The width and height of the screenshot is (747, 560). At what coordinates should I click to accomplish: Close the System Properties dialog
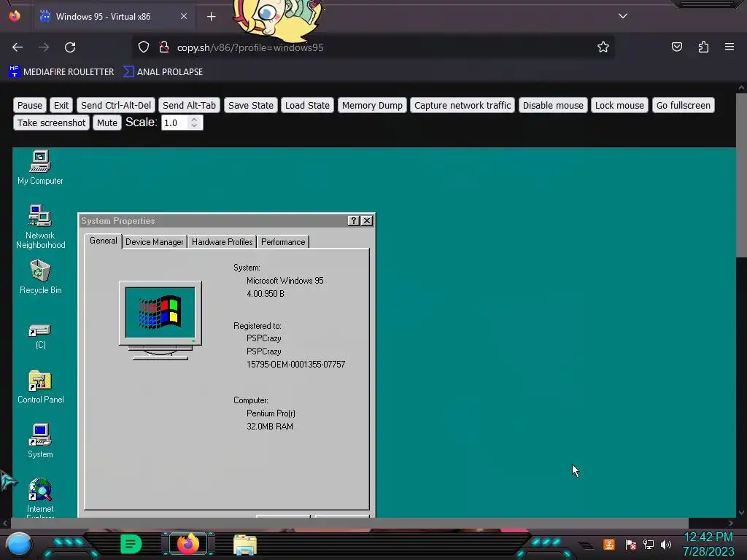point(367,220)
